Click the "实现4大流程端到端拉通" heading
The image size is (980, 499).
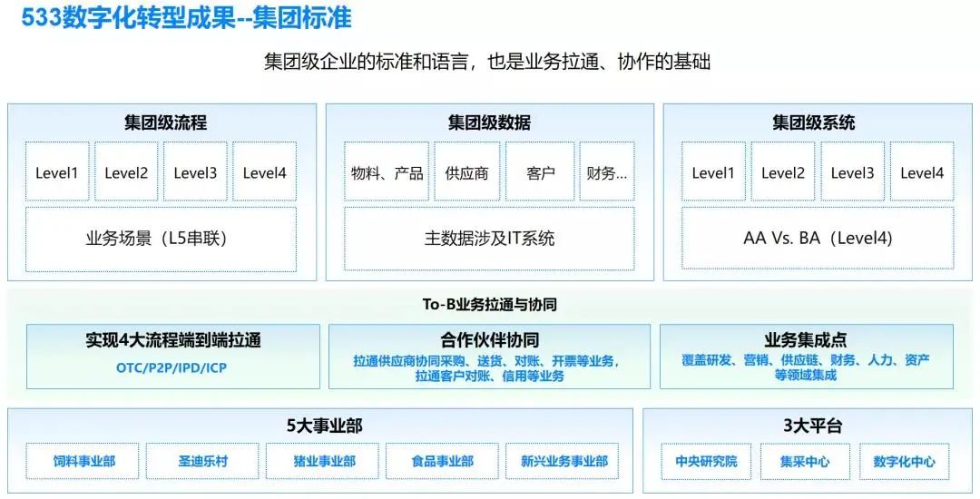pos(173,340)
